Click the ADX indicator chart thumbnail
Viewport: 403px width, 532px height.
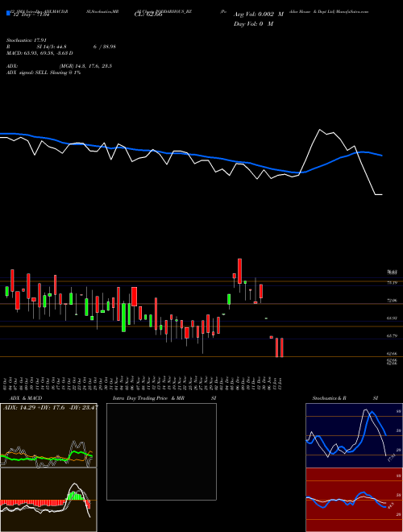pos(48,435)
